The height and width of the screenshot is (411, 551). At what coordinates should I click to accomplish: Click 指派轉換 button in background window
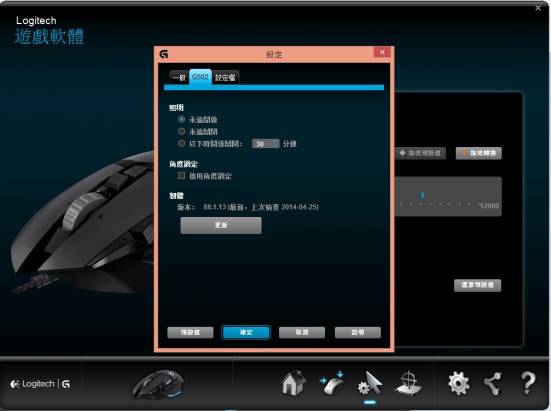point(479,153)
